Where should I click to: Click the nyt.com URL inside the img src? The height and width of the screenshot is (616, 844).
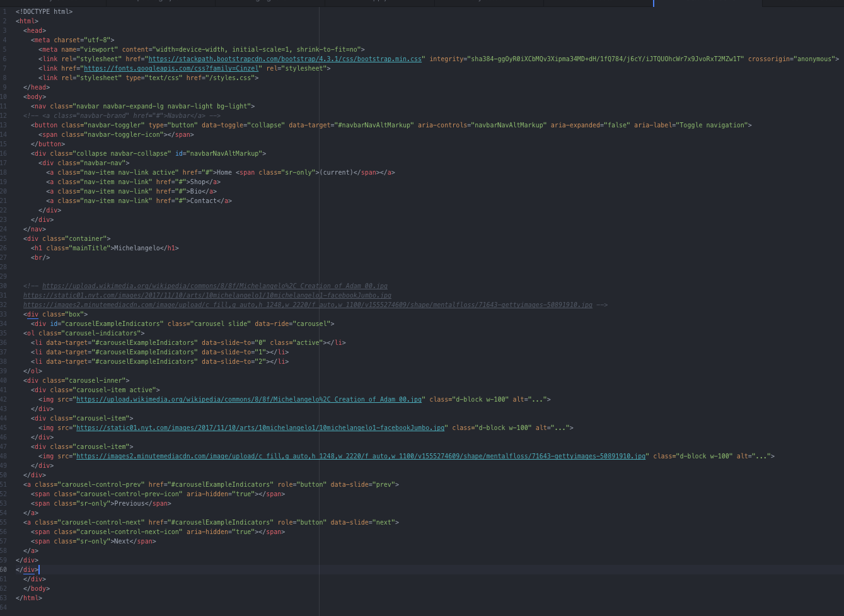click(x=260, y=427)
